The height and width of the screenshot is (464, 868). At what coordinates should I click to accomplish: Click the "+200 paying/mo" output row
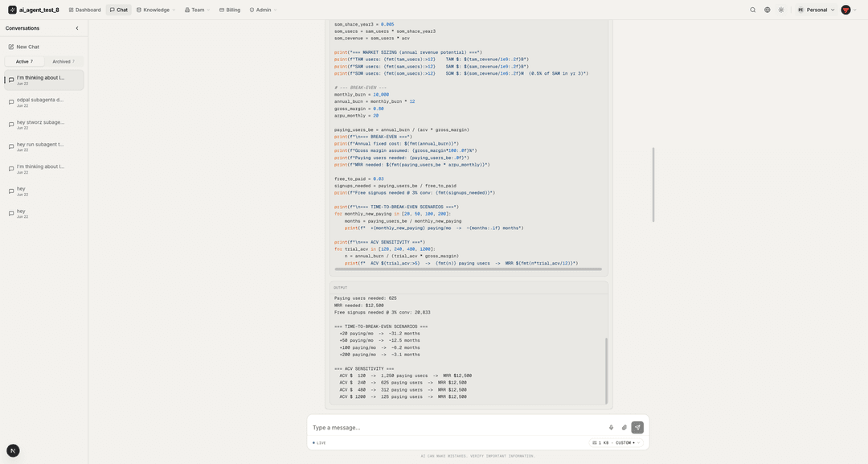[x=379, y=355]
